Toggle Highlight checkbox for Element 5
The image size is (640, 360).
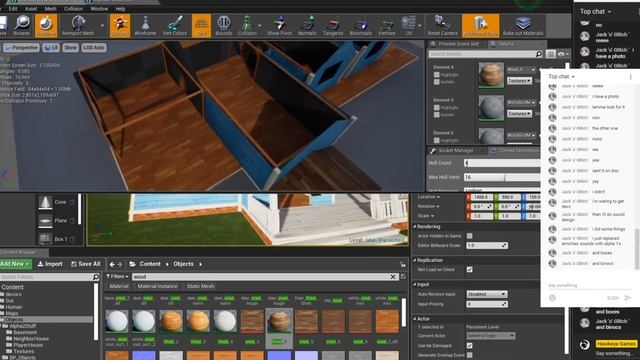click(x=437, y=108)
